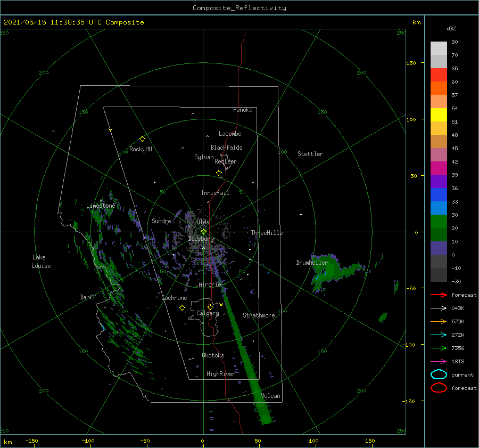Image resolution: width=479 pixels, height=448 pixels.
Task: Click the red forecast ellipse legend icon
Action: coord(439,388)
